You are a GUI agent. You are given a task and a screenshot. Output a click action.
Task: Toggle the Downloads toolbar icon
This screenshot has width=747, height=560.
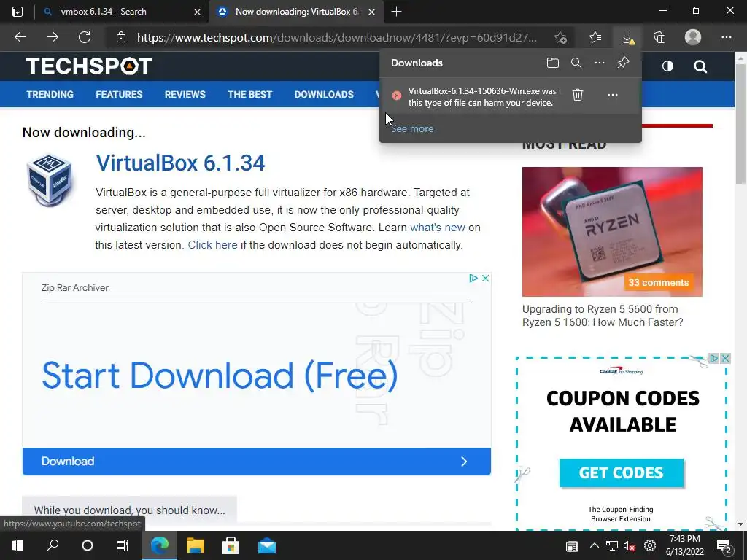pyautogui.click(x=628, y=37)
